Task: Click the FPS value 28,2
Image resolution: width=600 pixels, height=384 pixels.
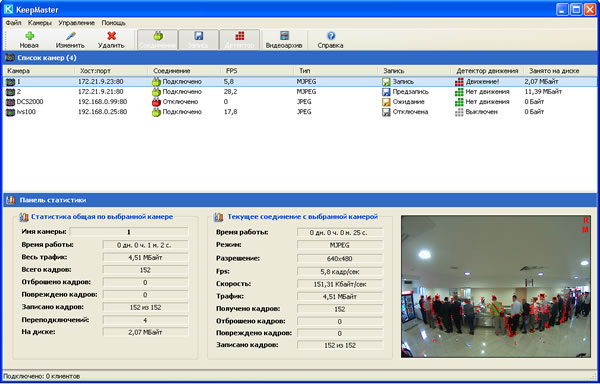Action: 230,92
